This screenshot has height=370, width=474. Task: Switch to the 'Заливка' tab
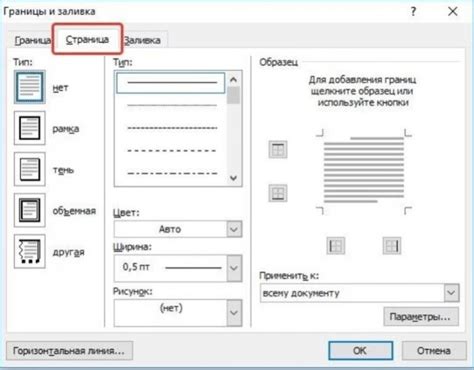coord(143,41)
